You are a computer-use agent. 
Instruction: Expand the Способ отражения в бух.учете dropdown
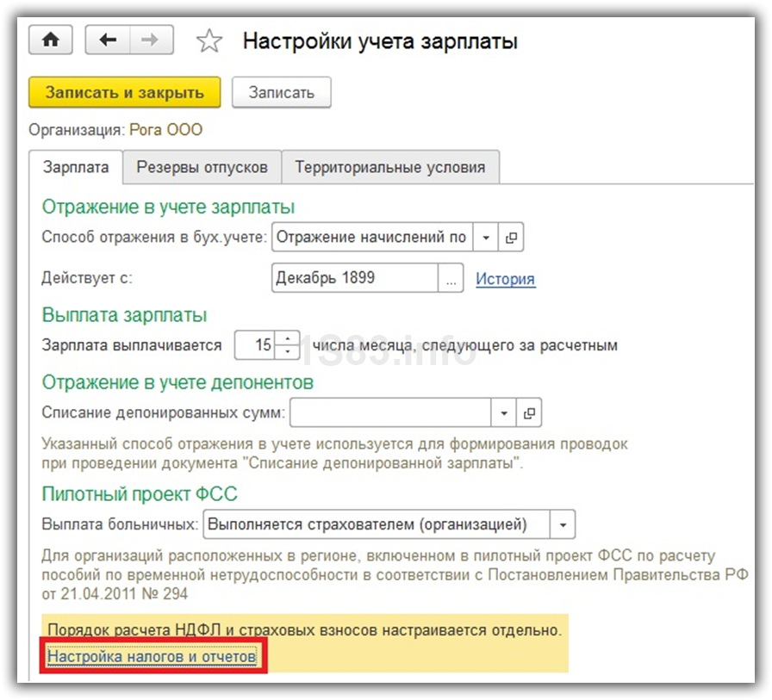pos(486,238)
